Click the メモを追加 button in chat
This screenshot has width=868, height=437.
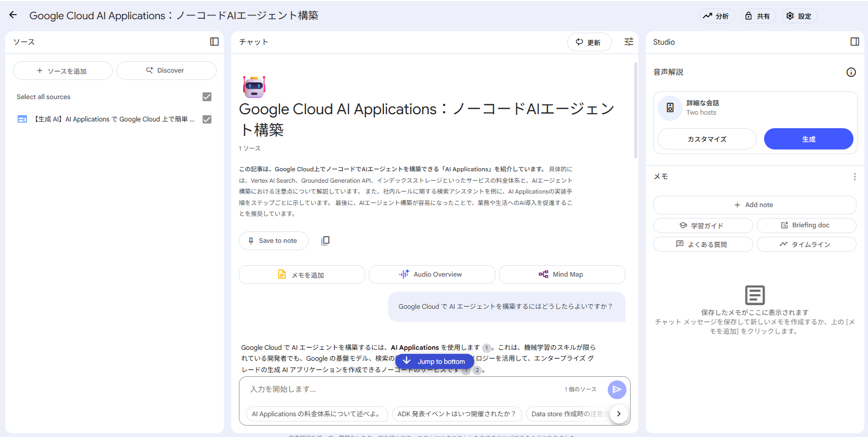pos(302,275)
